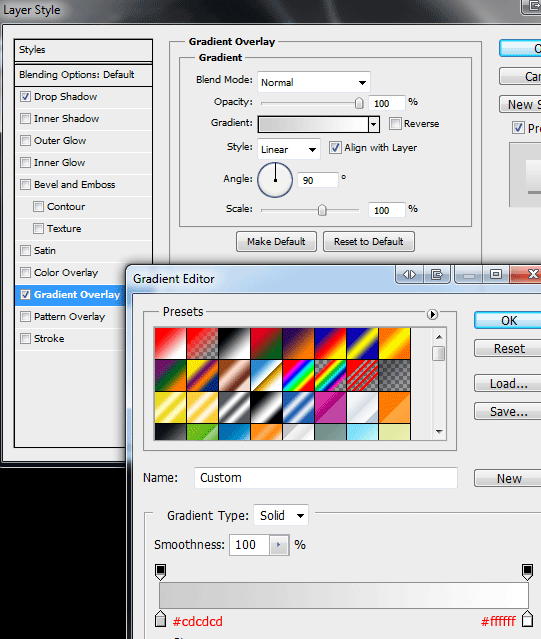
Task: Select the #ffffff color stop
Action: pyautogui.click(x=528, y=619)
